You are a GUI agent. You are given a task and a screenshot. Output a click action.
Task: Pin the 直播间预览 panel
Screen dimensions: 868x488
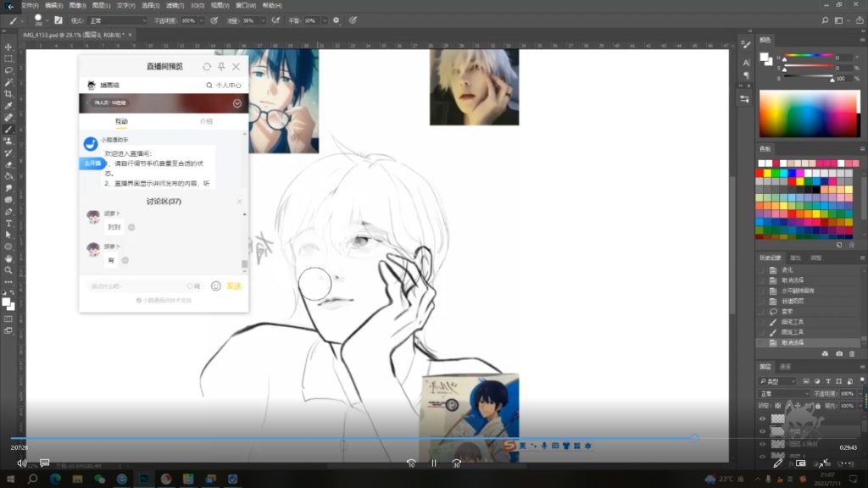221,67
